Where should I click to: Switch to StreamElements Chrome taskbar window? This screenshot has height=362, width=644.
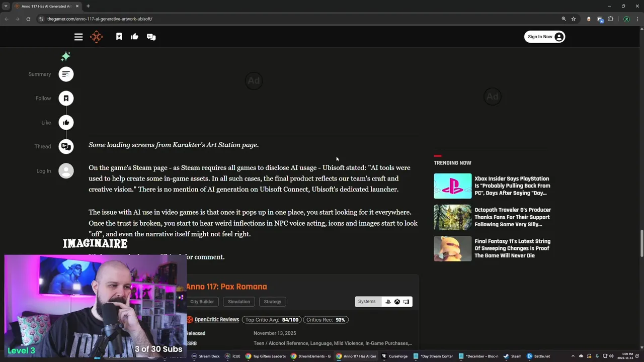point(311,356)
